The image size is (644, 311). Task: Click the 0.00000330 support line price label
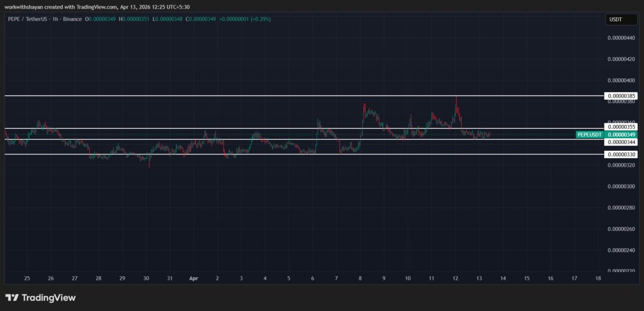click(621, 154)
